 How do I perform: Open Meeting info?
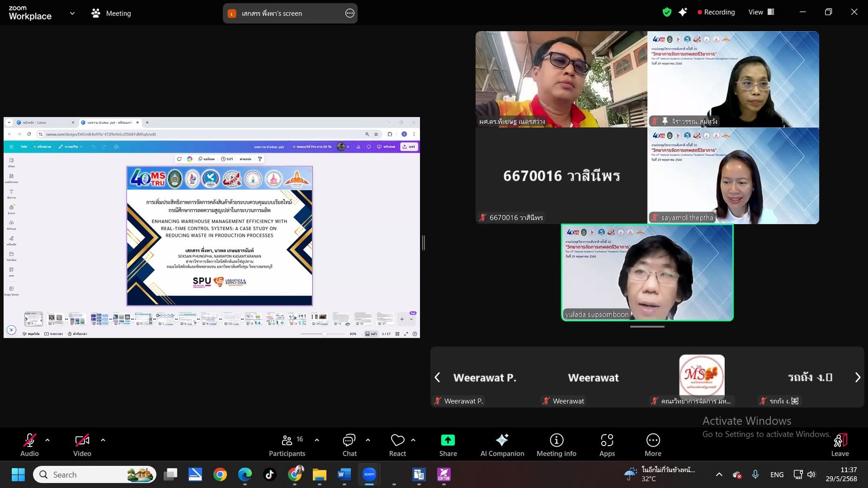point(556,445)
